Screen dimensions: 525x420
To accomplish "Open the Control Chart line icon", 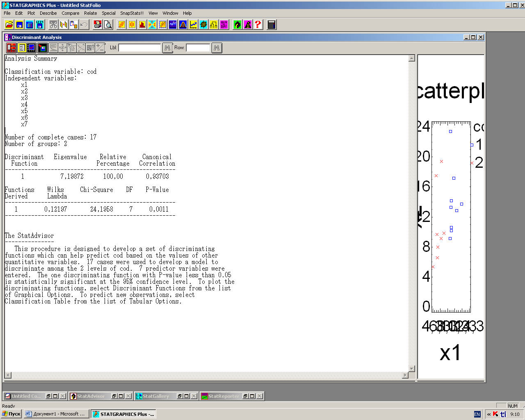I will (x=193, y=25).
